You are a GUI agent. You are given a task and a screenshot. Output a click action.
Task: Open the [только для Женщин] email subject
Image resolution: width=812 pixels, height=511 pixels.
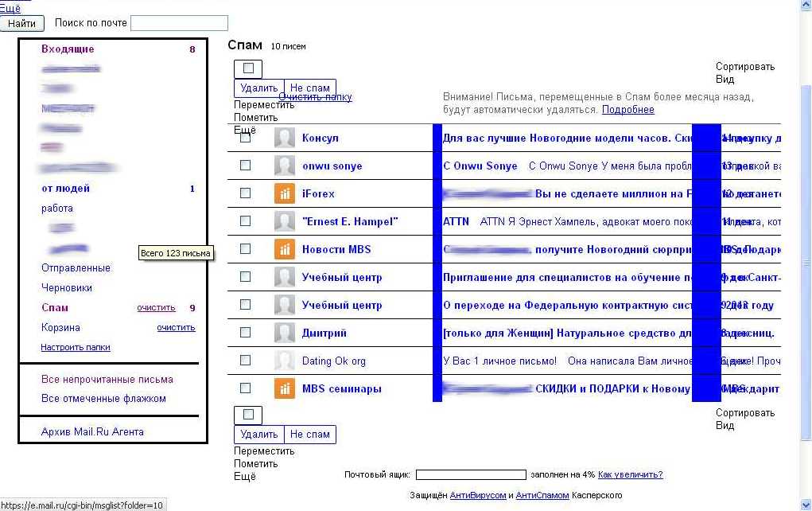[567, 333]
